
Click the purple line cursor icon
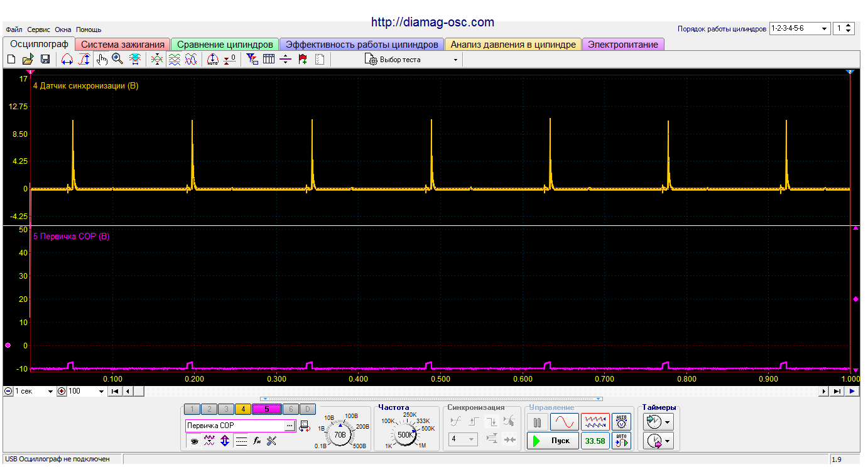286,60
